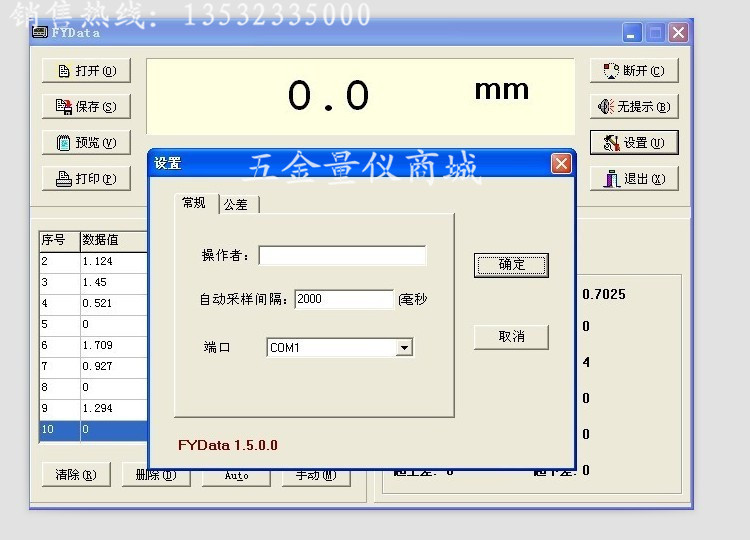This screenshot has width=750, height=540.
Task: Select highlighted row number 10
Action: coord(94,430)
